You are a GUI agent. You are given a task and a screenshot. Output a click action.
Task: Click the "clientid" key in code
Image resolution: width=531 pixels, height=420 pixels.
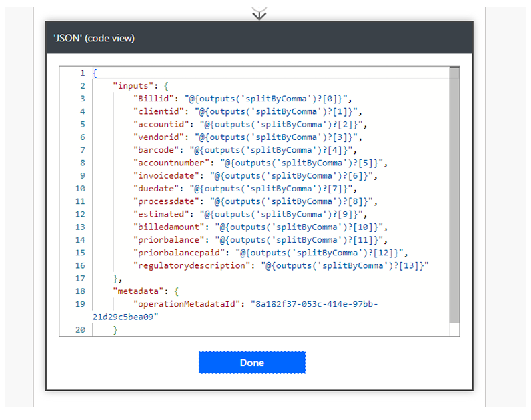click(159, 111)
